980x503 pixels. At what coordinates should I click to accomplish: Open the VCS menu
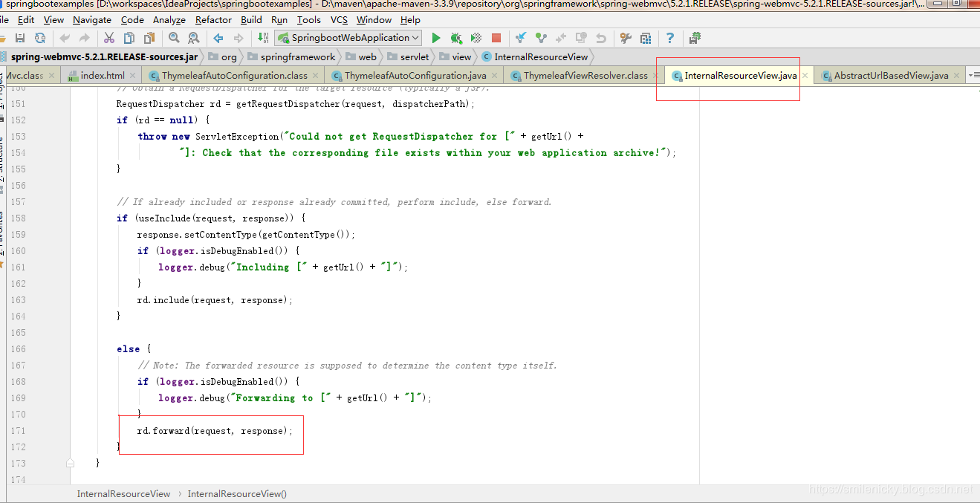tap(339, 20)
